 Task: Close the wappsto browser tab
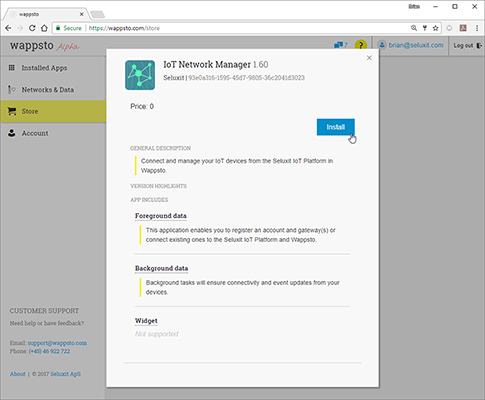[x=81, y=14]
